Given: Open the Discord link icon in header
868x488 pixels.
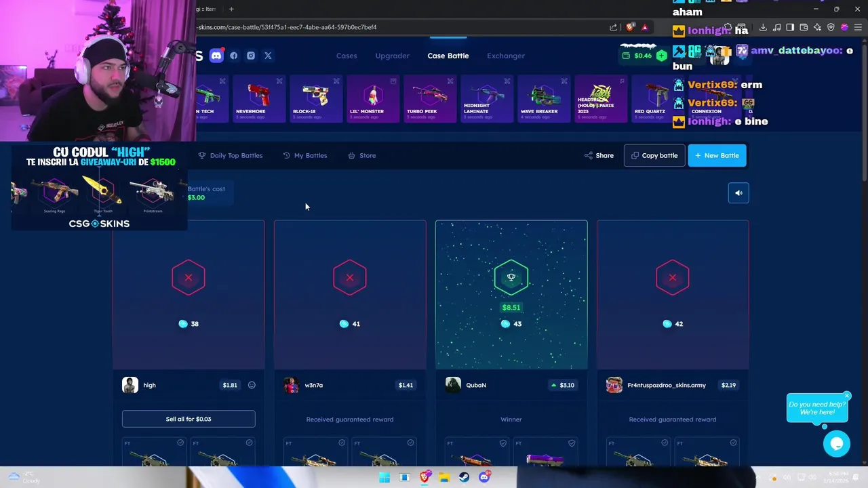Looking at the screenshot, I should click(x=216, y=56).
